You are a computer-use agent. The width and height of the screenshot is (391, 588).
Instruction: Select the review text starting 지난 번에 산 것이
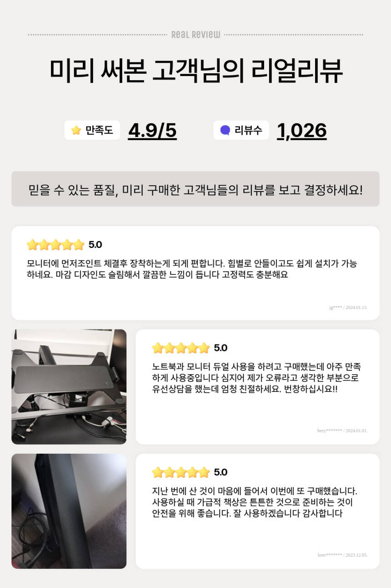(x=255, y=502)
